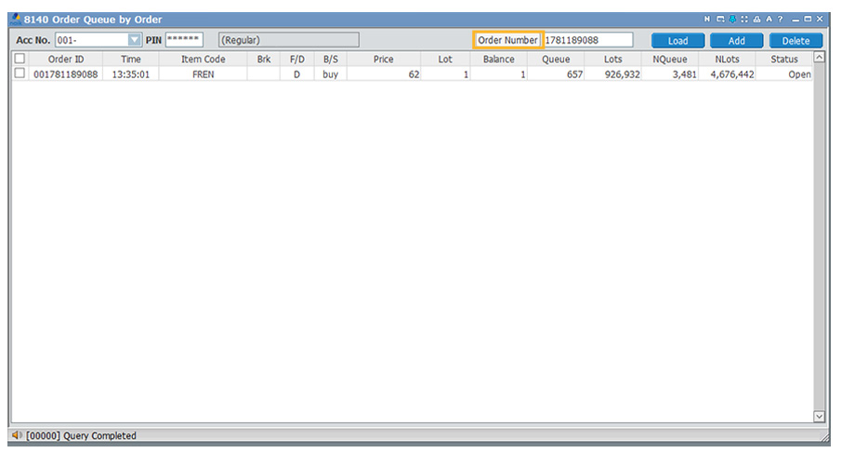Tick the checkbox for order 001781189088
868x453 pixels.
click(20, 73)
